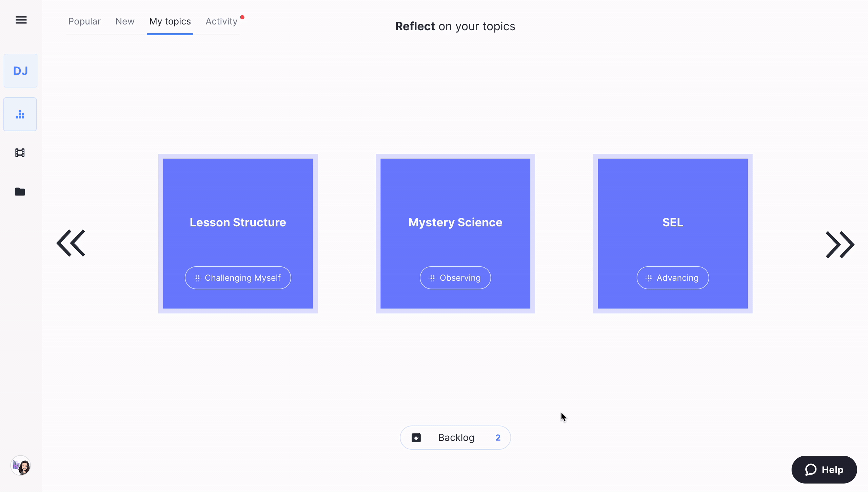Viewport: 868px width, 492px height.
Task: Open the hamburger menu
Action: coord(21,20)
